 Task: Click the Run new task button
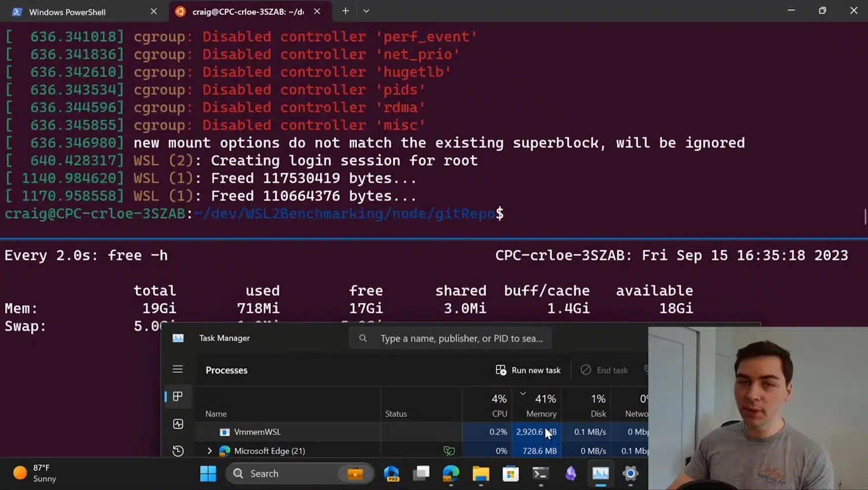(x=527, y=370)
